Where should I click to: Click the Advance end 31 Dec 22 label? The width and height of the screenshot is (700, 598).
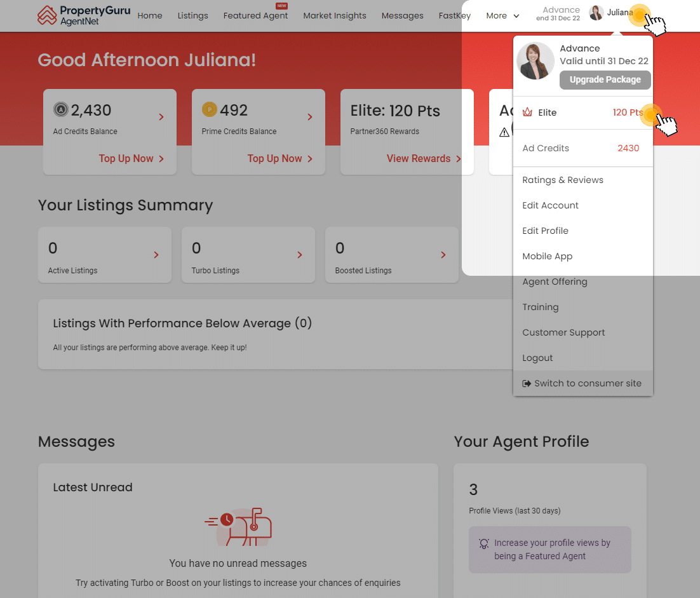(558, 14)
